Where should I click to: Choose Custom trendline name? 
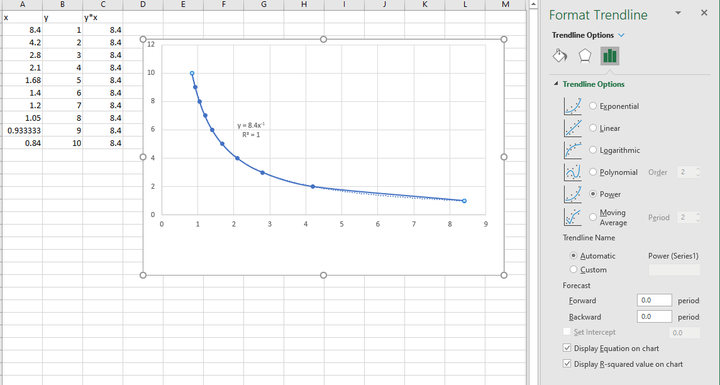[x=574, y=270]
